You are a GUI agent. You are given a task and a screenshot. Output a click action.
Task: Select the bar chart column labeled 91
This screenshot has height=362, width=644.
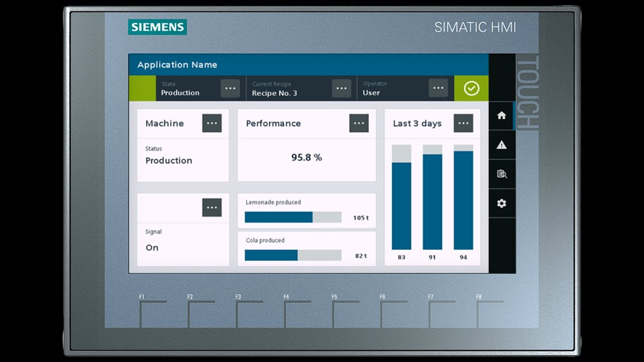(x=432, y=197)
